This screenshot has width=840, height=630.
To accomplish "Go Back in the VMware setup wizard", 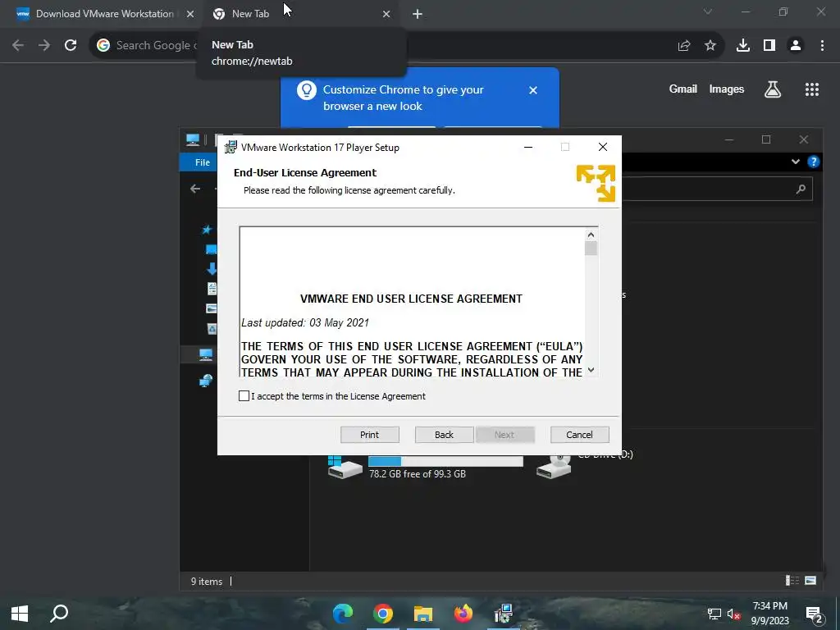I will [x=444, y=435].
